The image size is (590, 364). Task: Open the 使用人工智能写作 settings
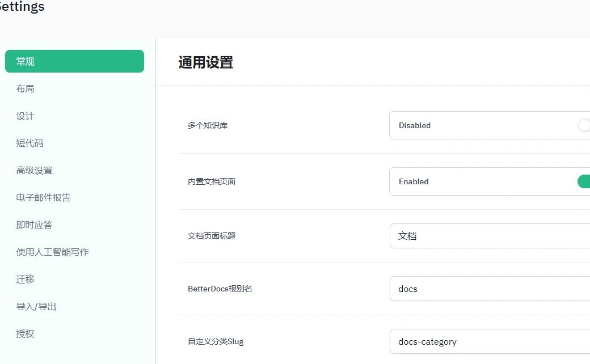[51, 252]
